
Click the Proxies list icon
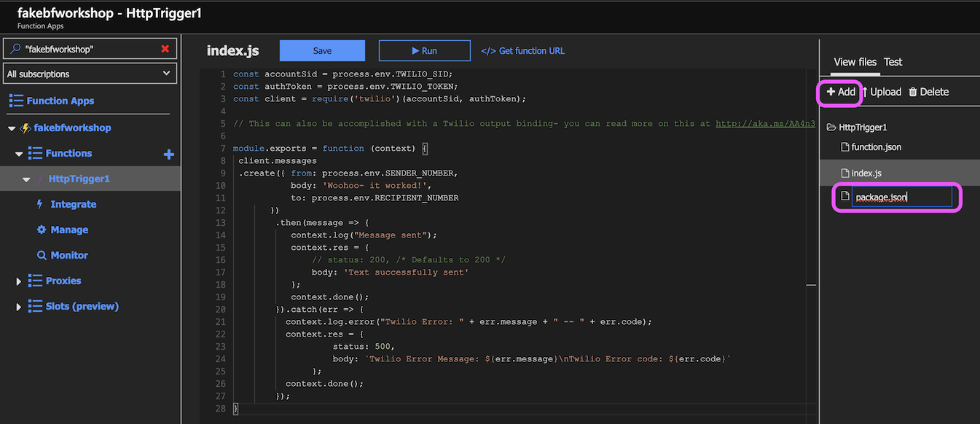tap(35, 280)
